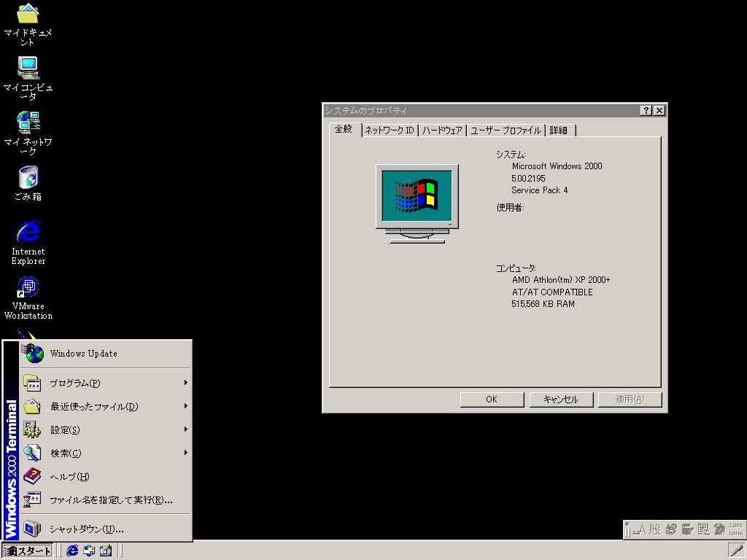This screenshot has width=747, height=560.
Task: Expand the 検索(C) submenu
Action: tap(106, 453)
